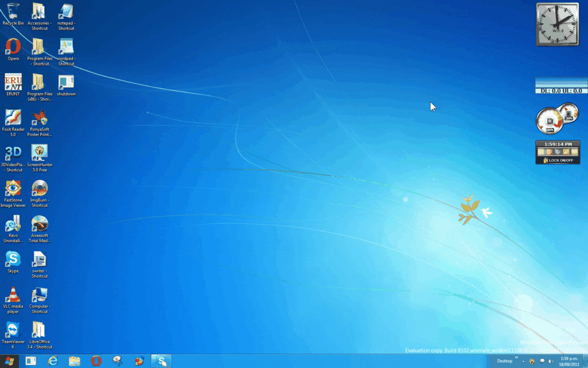Launch VLC media player
The width and height of the screenshot is (588, 368).
pyautogui.click(x=13, y=295)
